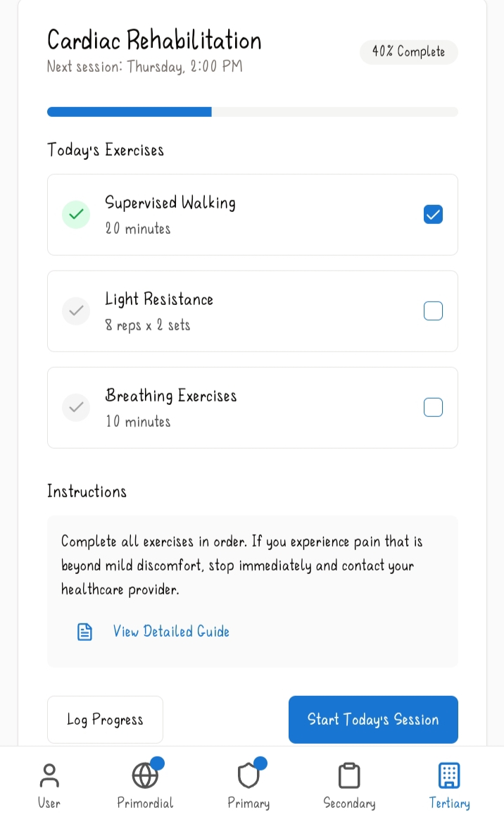Switch to the Primordial tab label
504x817 pixels.
(145, 803)
